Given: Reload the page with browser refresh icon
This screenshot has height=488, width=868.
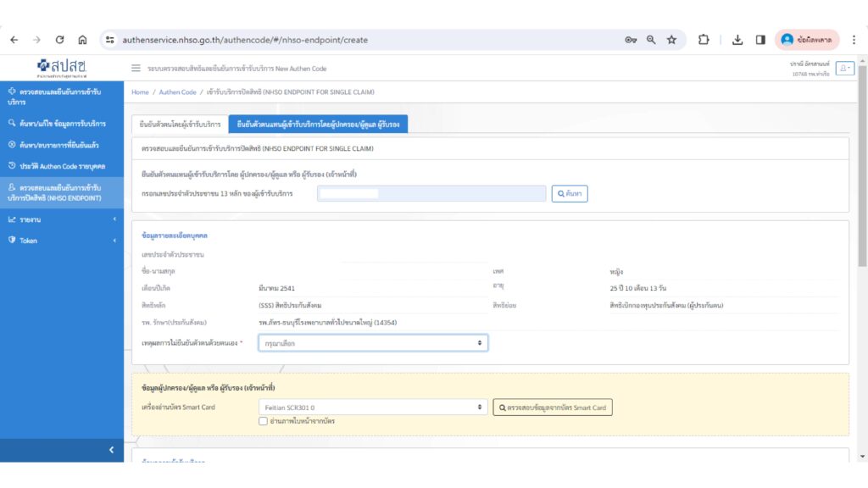Looking at the screenshot, I should click(x=60, y=40).
